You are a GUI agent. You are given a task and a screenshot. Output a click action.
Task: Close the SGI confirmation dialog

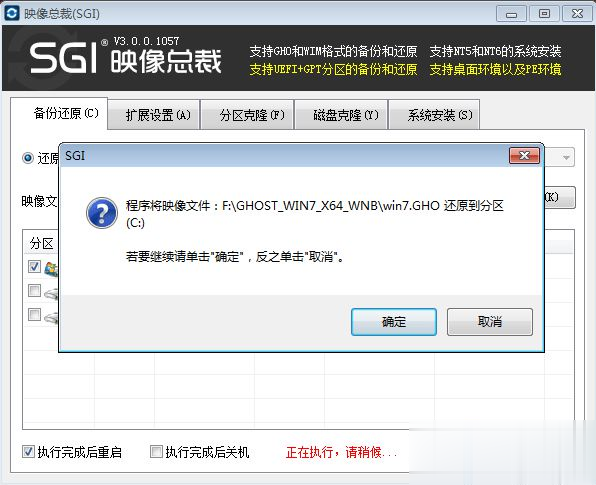[x=525, y=155]
